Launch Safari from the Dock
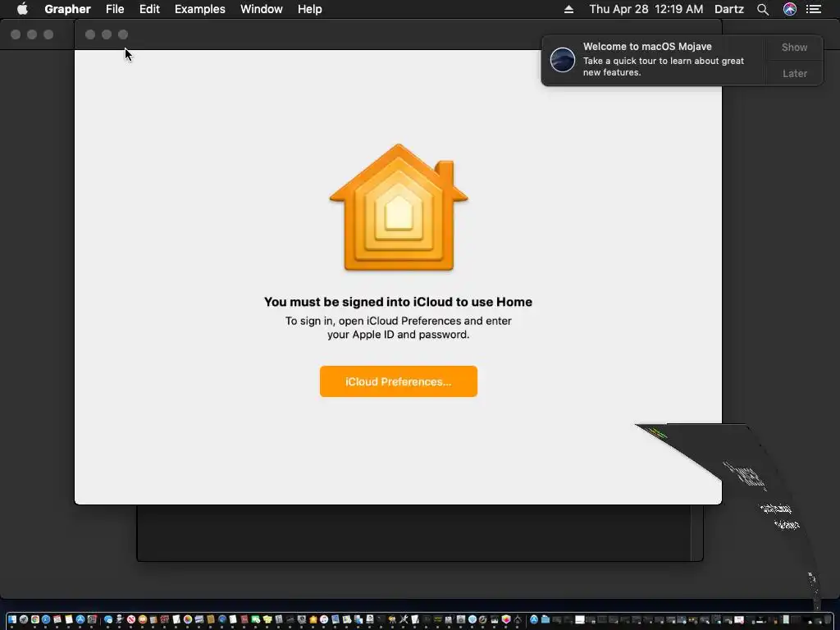The image size is (840, 630). coord(46,620)
